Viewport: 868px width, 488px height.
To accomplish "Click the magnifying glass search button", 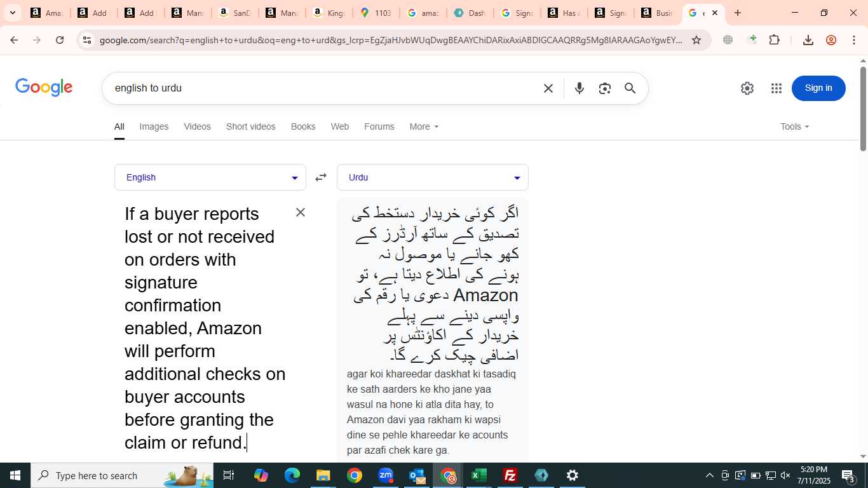I will (630, 88).
